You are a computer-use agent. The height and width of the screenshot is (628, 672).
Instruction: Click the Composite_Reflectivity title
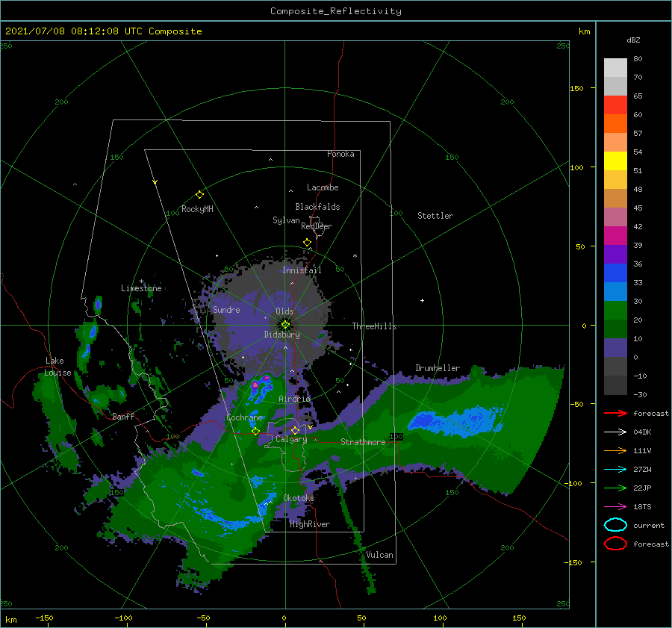pyautogui.click(x=336, y=11)
